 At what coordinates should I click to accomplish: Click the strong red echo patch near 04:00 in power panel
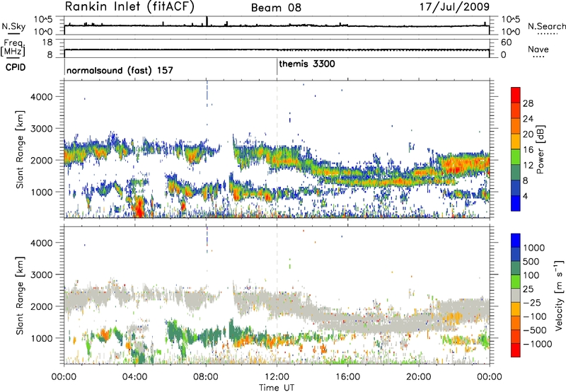coord(139,209)
